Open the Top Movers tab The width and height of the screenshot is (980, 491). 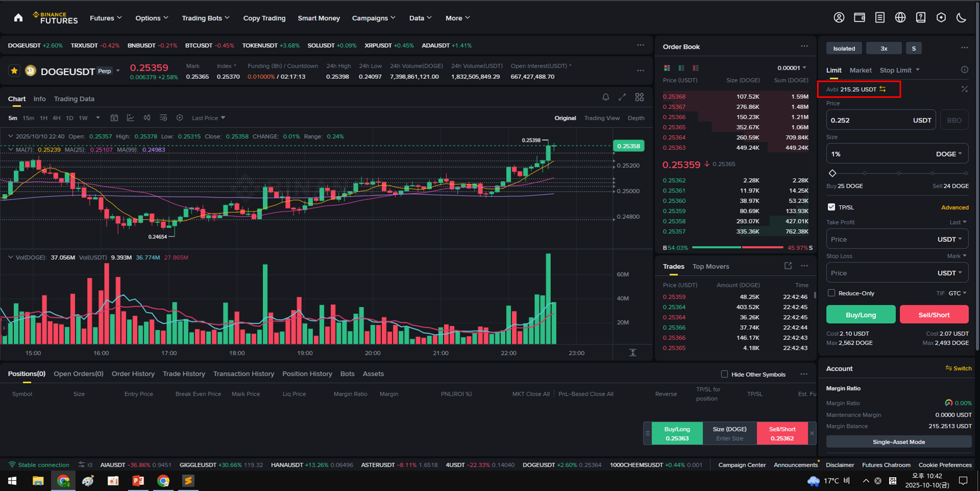point(710,266)
